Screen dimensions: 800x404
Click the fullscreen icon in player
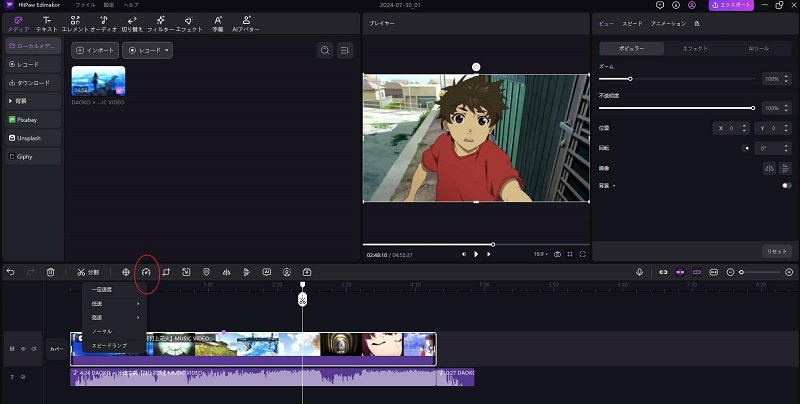583,254
